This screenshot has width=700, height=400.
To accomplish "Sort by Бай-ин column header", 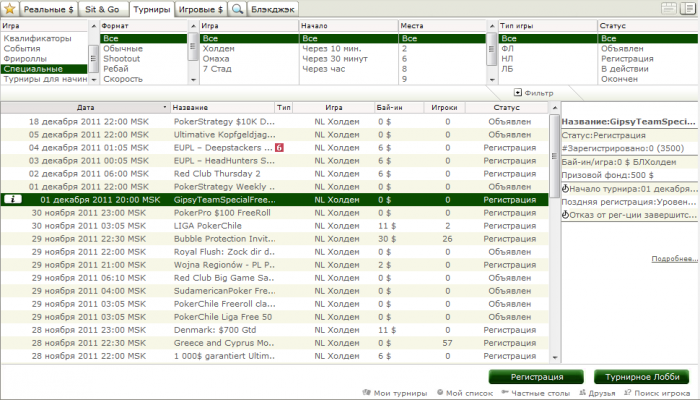I will tap(398, 108).
